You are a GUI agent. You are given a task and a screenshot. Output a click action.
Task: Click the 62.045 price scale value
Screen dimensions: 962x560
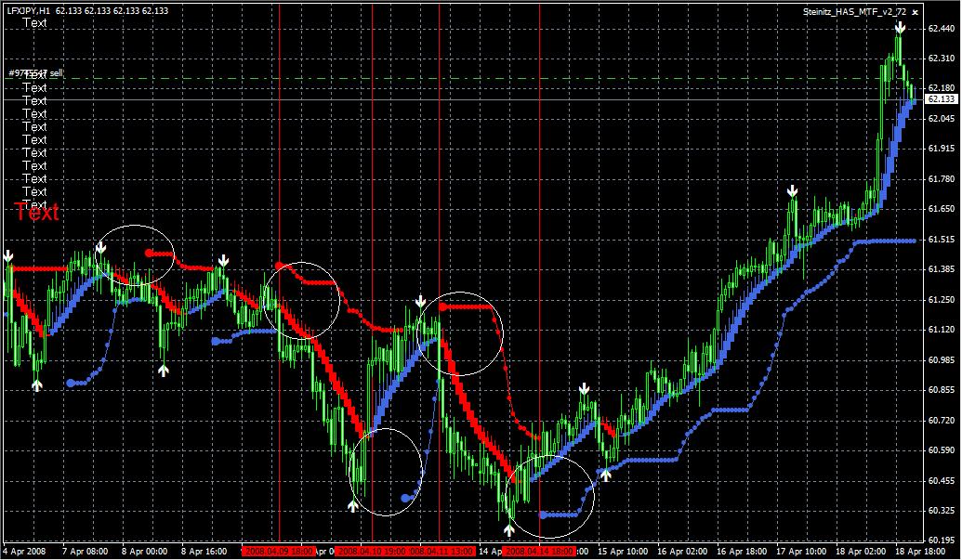pos(941,118)
